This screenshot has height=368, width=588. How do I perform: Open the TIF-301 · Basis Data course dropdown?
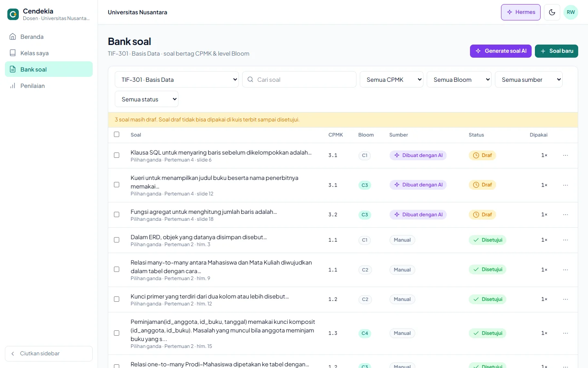pyautogui.click(x=177, y=79)
